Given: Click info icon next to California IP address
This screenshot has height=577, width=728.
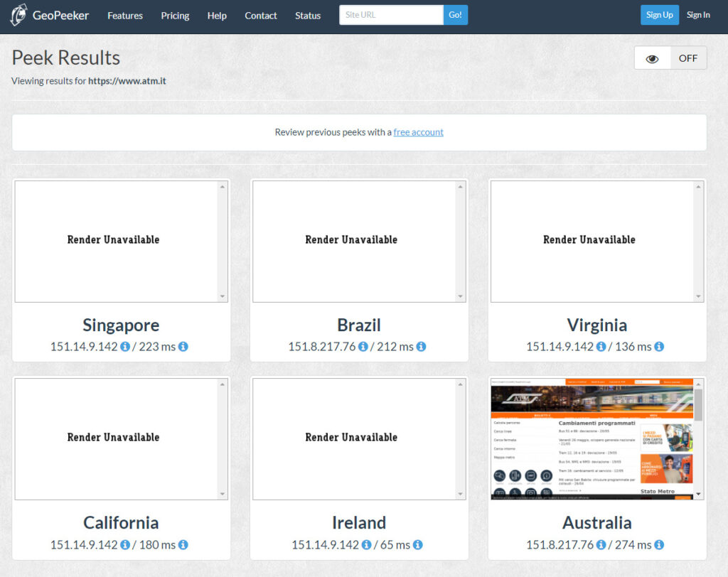Looking at the screenshot, I should coord(125,545).
